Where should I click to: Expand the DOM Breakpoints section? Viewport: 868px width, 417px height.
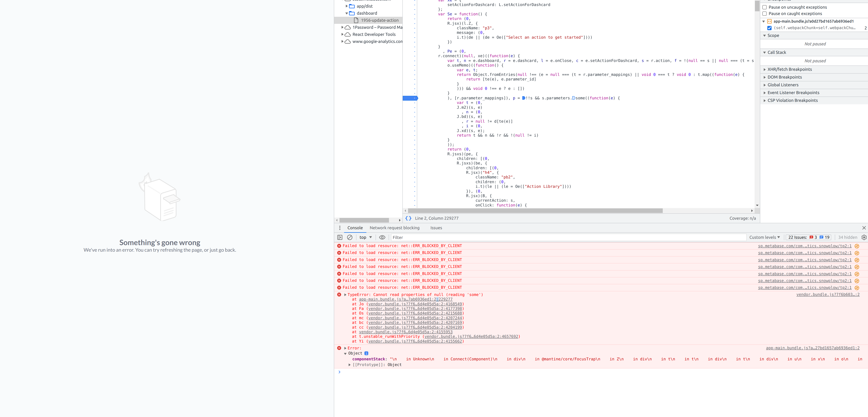click(764, 77)
